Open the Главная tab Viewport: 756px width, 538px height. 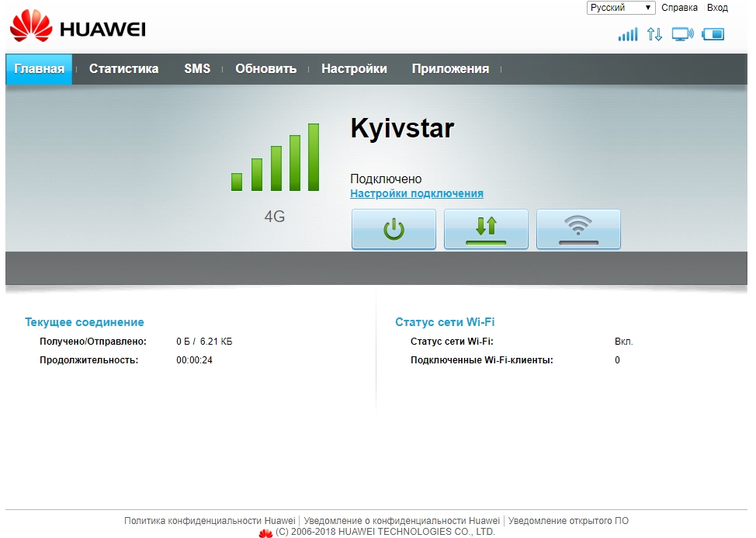click(39, 69)
